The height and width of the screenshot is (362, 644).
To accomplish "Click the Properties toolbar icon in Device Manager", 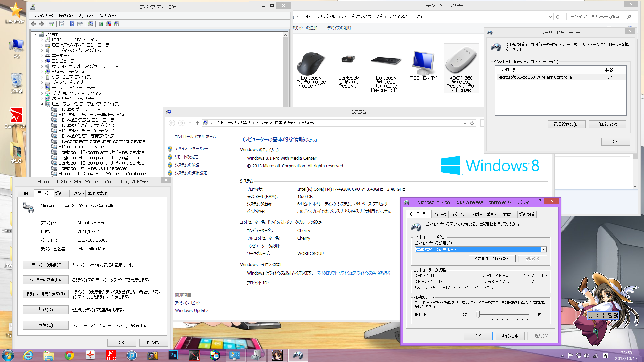I will pos(62,24).
